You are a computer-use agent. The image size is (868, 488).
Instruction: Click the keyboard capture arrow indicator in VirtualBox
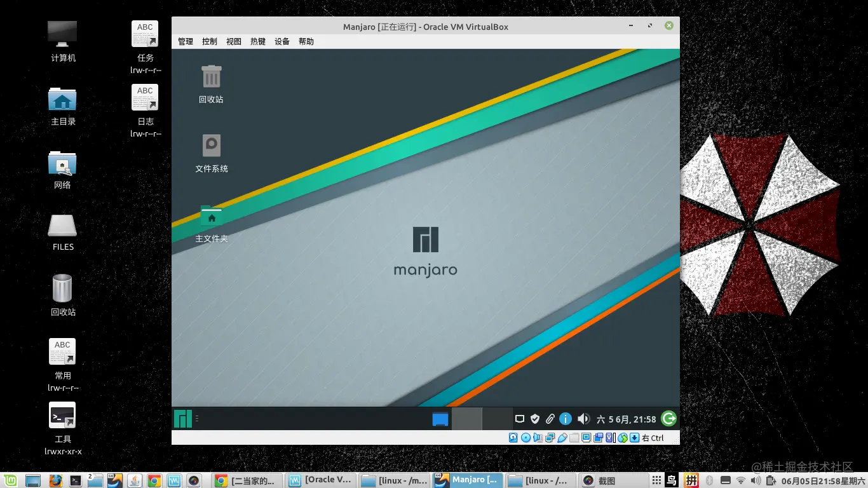point(634,438)
